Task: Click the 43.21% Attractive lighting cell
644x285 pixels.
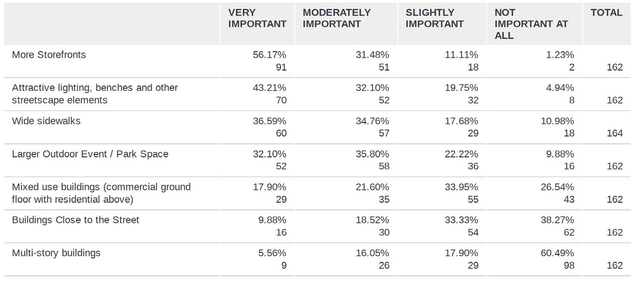Action: pyautogui.click(x=269, y=88)
